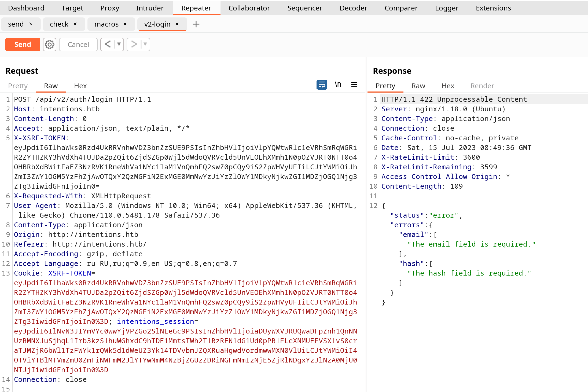Switch Request view to Hex
This screenshot has width=588, height=392.
point(80,86)
